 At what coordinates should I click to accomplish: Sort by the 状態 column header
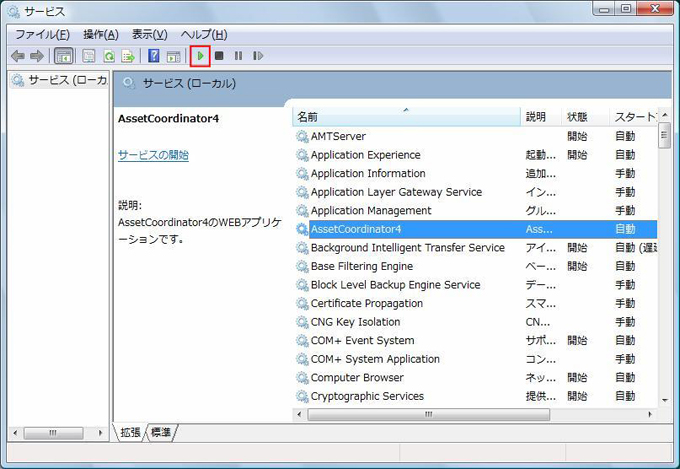coord(585,117)
